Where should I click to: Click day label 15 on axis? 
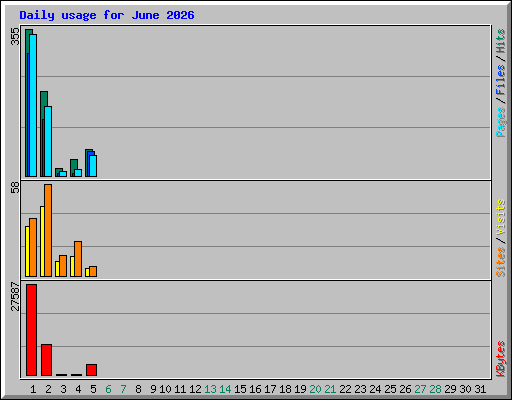(x=240, y=389)
